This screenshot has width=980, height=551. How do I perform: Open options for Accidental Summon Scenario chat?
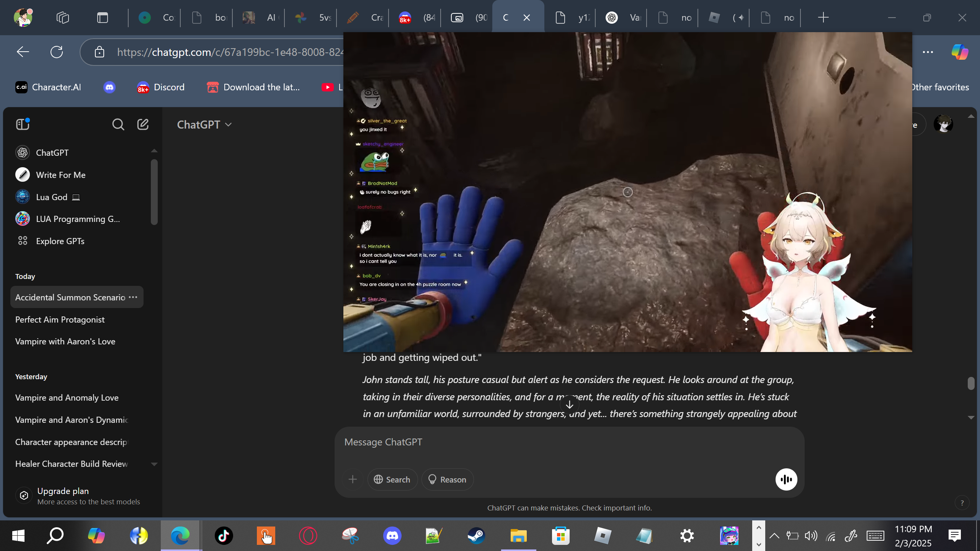click(133, 297)
